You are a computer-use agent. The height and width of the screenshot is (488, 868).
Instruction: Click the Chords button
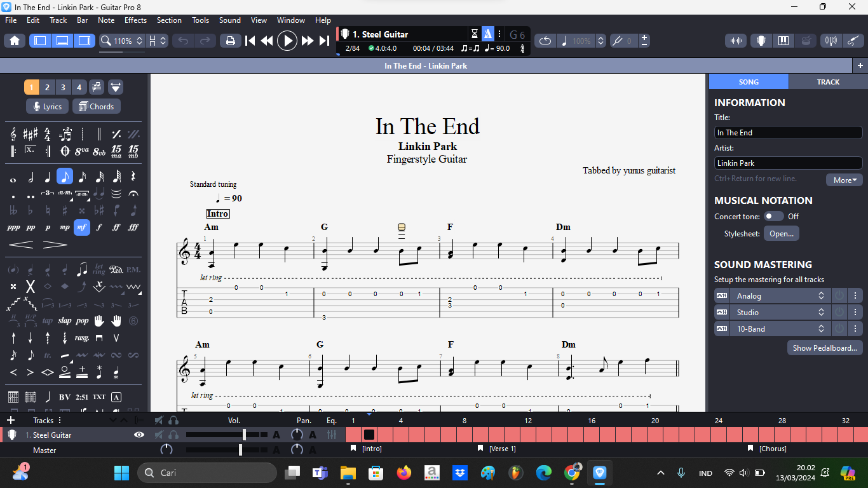96,107
